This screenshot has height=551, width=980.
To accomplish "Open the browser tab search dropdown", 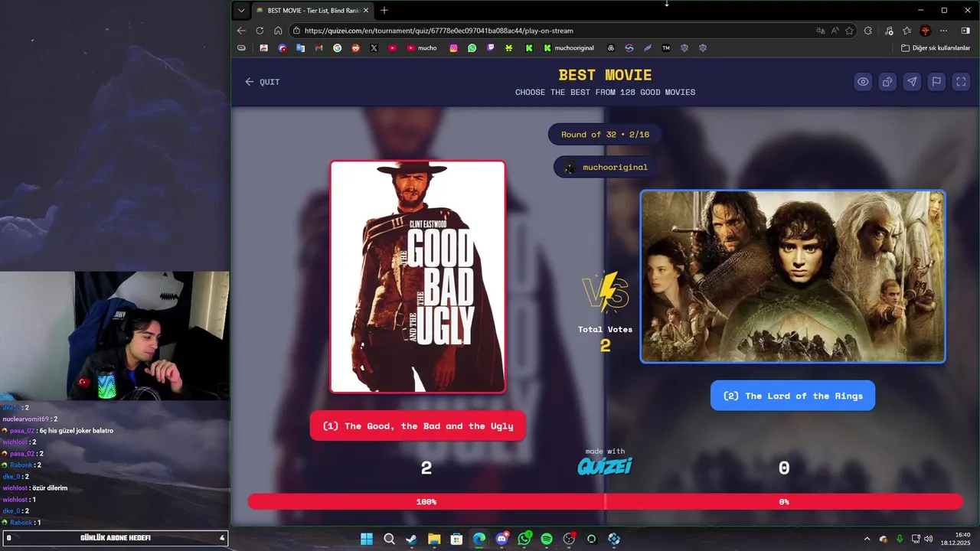I will click(x=241, y=10).
